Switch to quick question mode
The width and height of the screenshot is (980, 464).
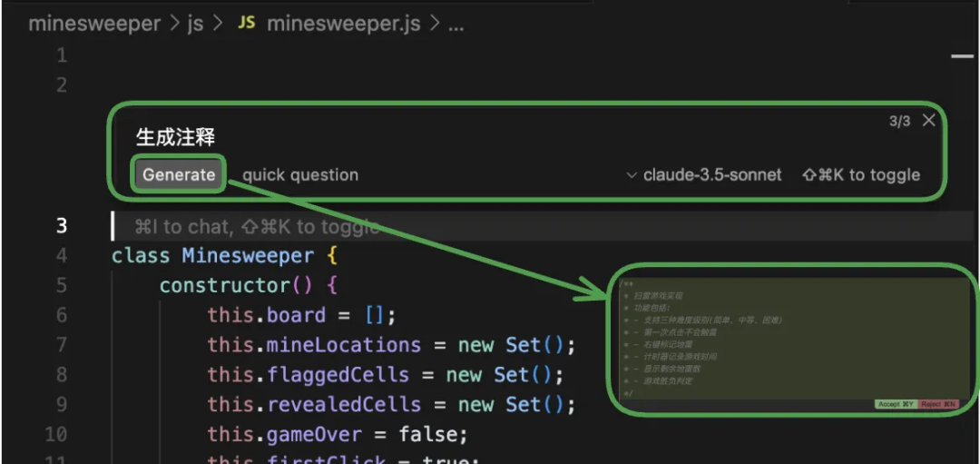tap(300, 175)
